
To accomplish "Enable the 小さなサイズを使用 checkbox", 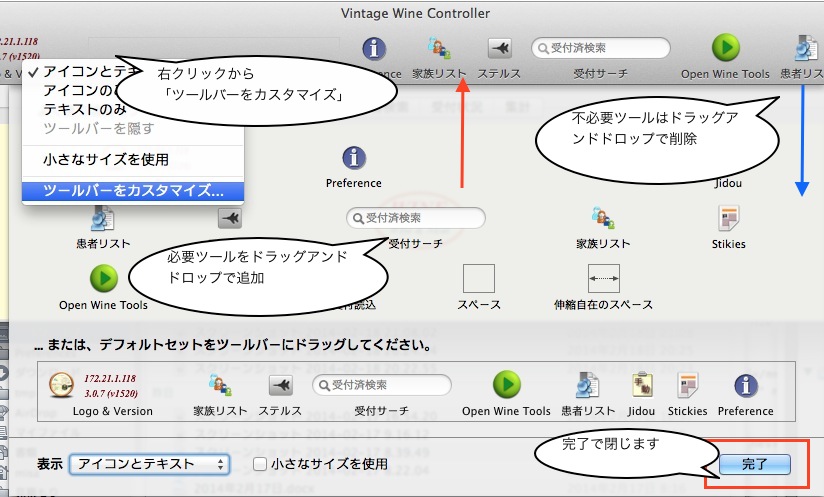I will coord(260,464).
